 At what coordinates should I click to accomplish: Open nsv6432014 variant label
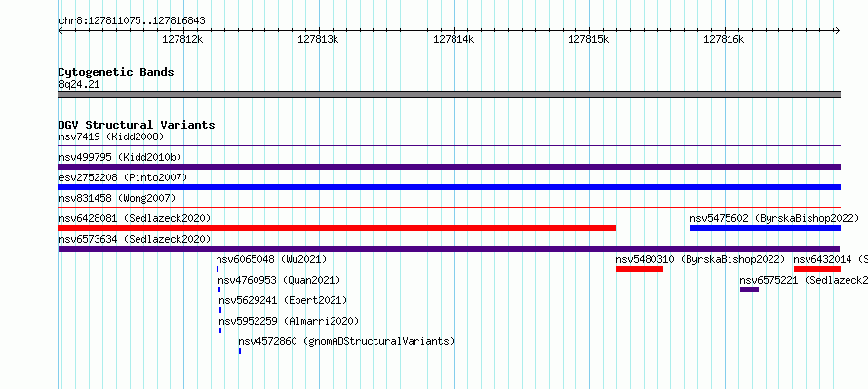tap(830, 259)
